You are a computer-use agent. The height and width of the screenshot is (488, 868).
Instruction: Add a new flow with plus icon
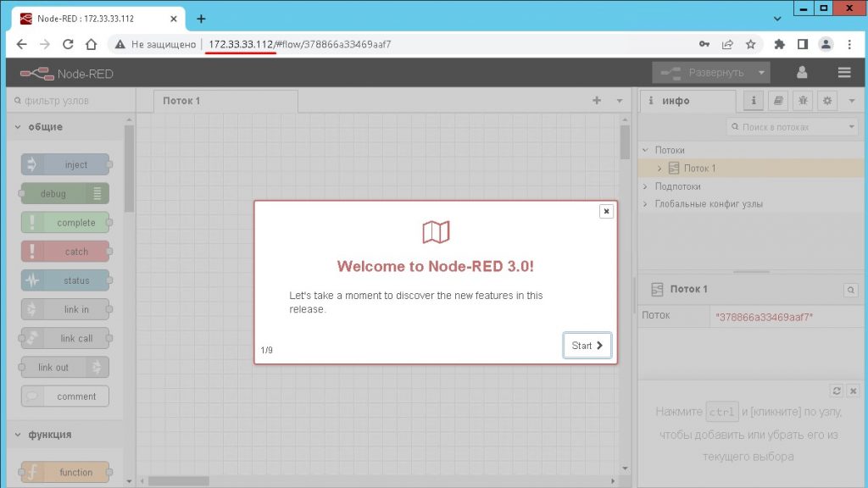point(597,101)
